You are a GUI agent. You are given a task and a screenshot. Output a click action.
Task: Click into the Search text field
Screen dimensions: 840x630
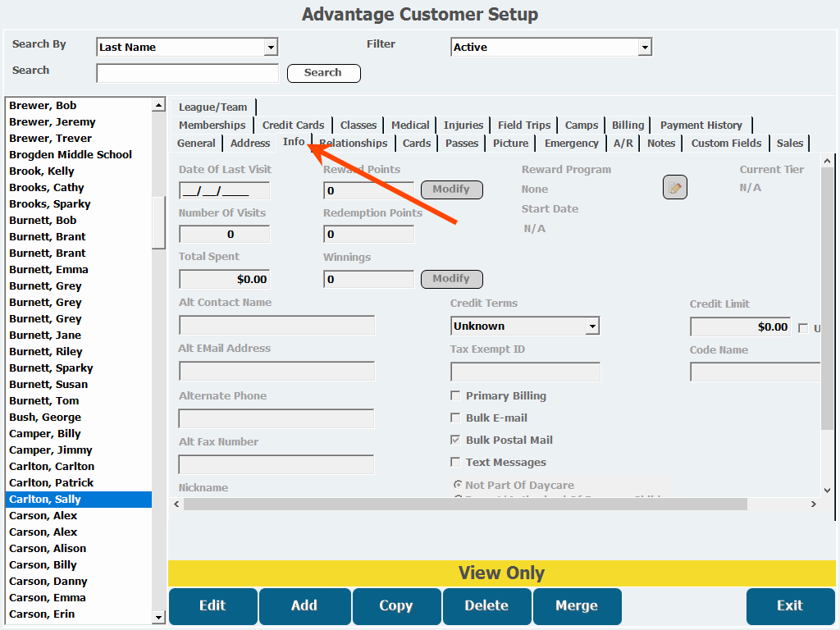click(x=187, y=74)
